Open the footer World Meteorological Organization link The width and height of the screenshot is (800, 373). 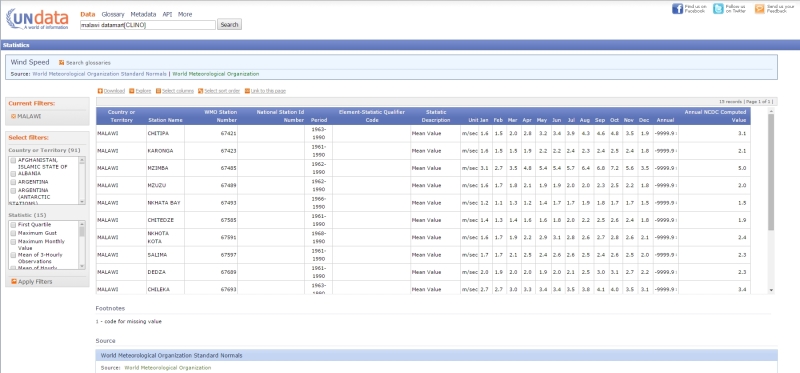168,367
